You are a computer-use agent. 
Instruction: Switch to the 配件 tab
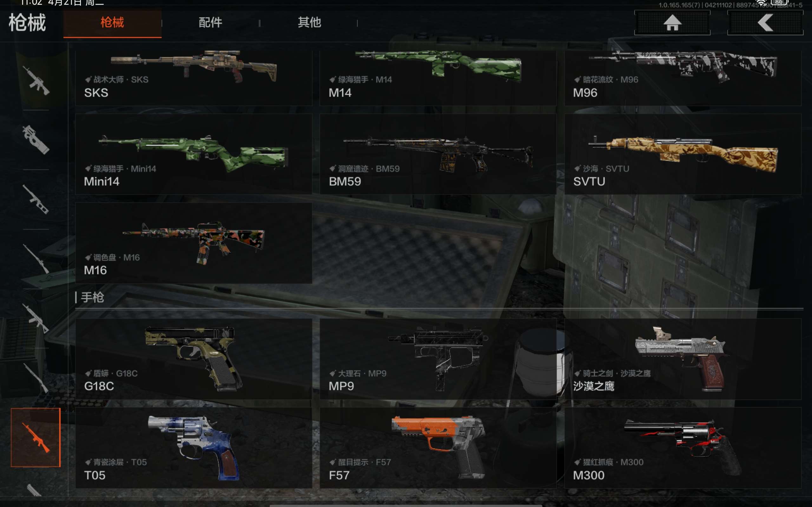[210, 22]
